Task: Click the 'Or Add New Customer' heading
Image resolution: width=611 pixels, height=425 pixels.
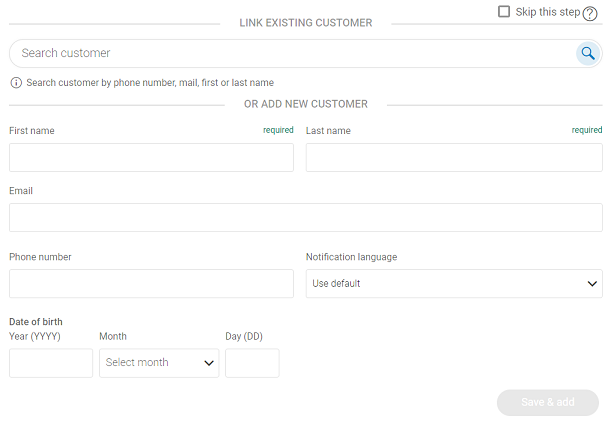Action: [x=305, y=104]
